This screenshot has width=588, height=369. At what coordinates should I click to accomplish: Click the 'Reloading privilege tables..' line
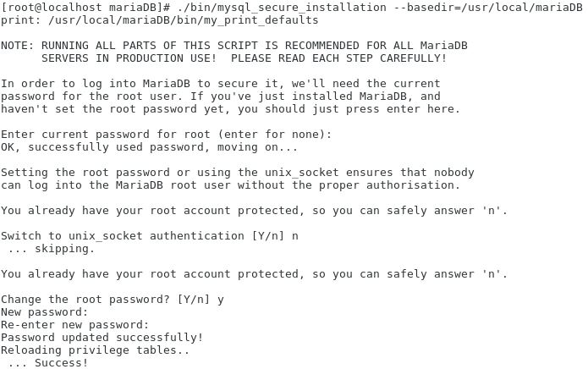point(96,350)
